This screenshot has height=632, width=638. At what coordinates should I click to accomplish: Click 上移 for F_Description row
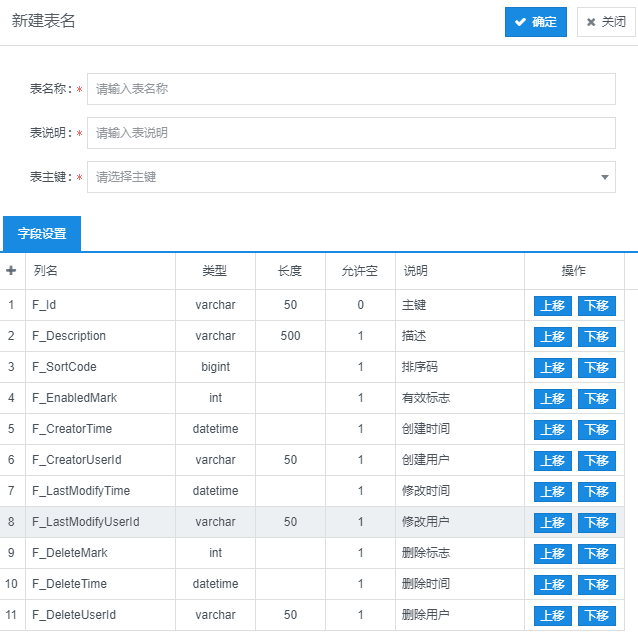[x=553, y=337]
